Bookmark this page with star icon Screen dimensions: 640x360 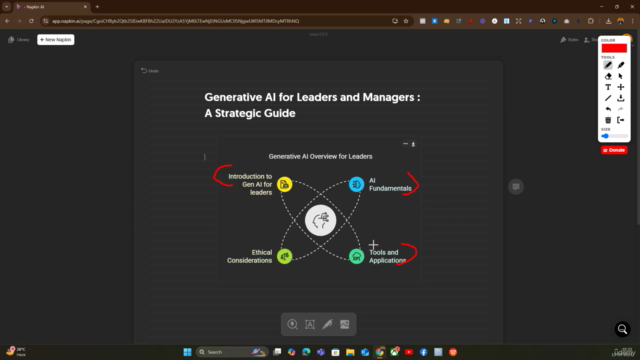(x=406, y=21)
